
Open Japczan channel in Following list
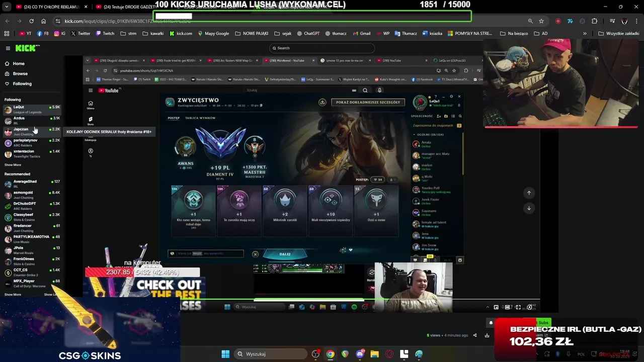coord(32,132)
